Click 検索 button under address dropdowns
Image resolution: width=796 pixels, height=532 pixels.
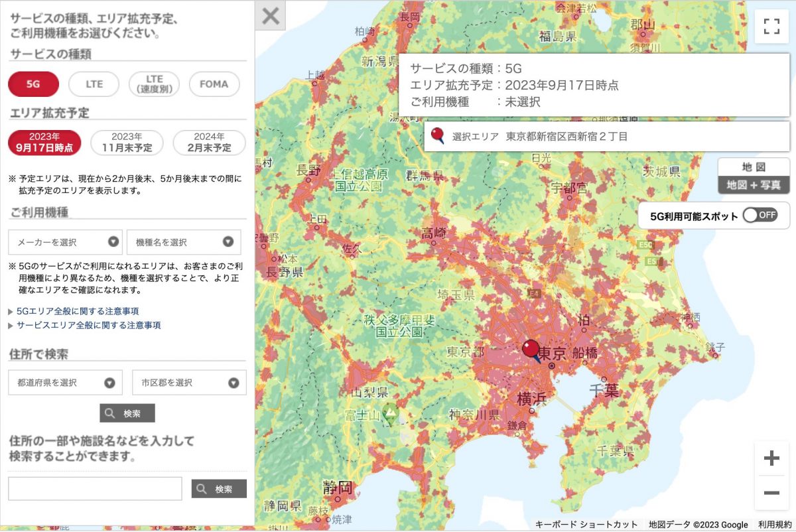coord(127,413)
